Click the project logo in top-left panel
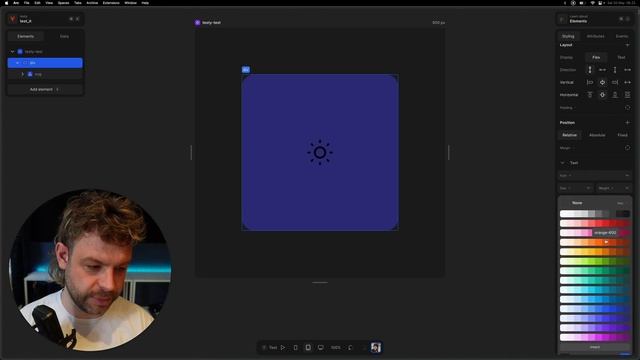Viewport: 640px width, 360px height. point(13,19)
